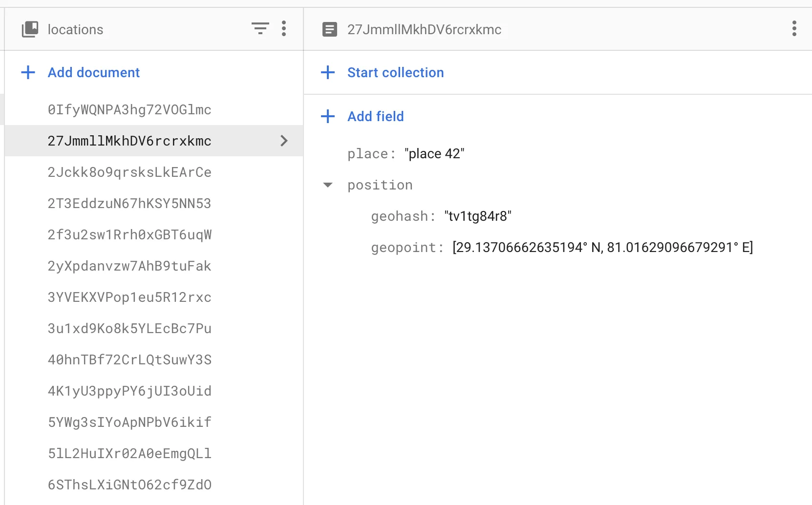Click the document icon beside 27JmmllMkhDV6rcrxkmc
Screen dimensions: 812x505
coord(330,29)
